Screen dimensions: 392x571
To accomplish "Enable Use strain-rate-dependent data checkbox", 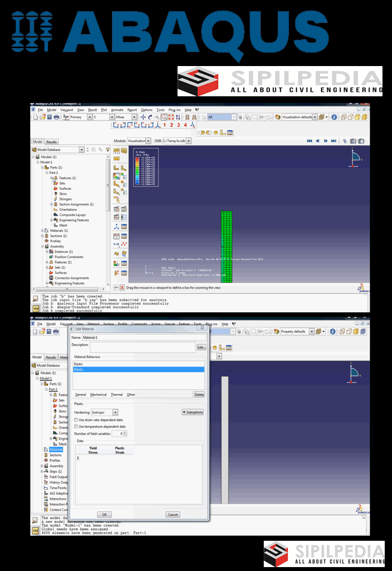I will [77, 420].
